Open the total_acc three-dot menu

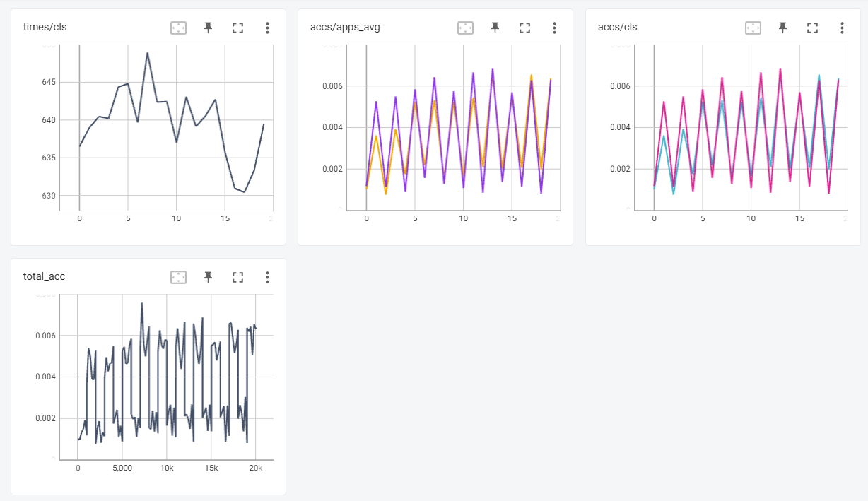(x=267, y=277)
